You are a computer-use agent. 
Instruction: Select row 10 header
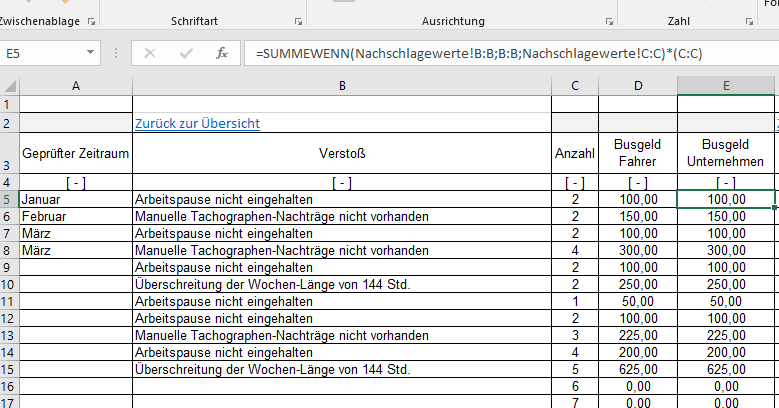pyautogui.click(x=9, y=284)
